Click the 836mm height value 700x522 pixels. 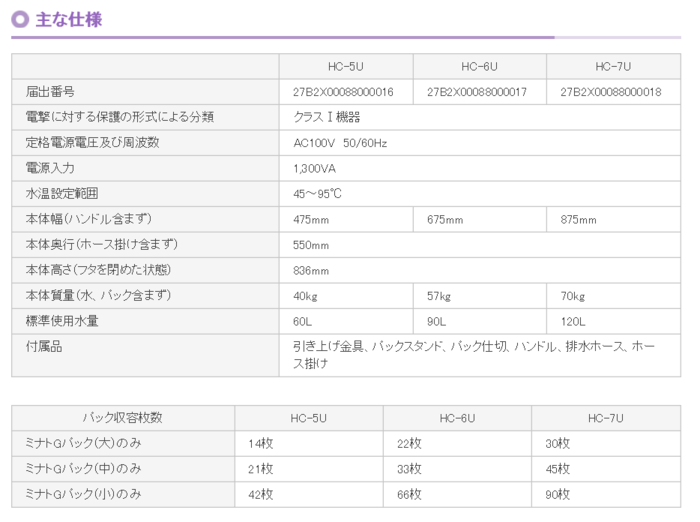pyautogui.click(x=311, y=270)
